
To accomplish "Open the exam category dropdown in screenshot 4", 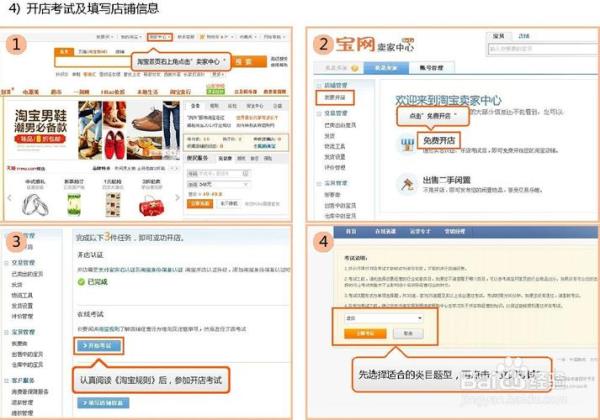I will coord(384,318).
